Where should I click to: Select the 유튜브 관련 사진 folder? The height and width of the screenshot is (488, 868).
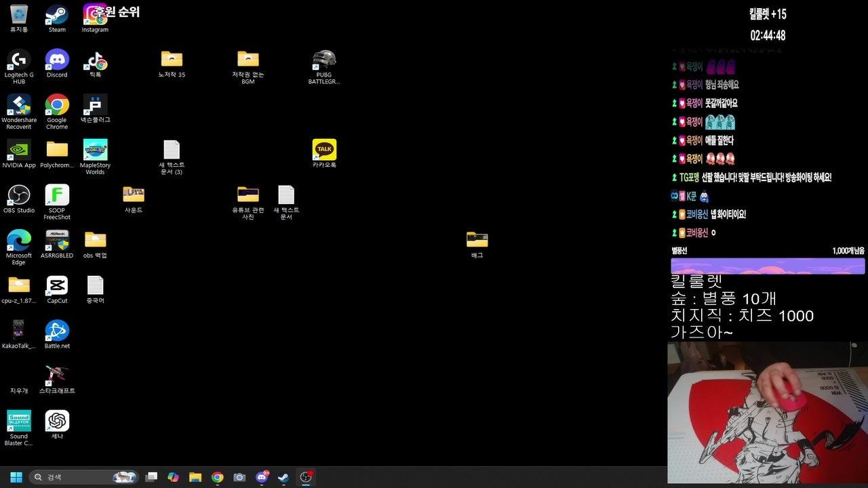(248, 203)
